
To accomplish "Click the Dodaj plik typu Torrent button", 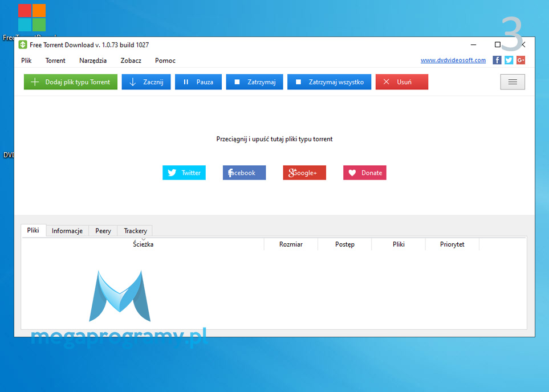I will point(71,82).
